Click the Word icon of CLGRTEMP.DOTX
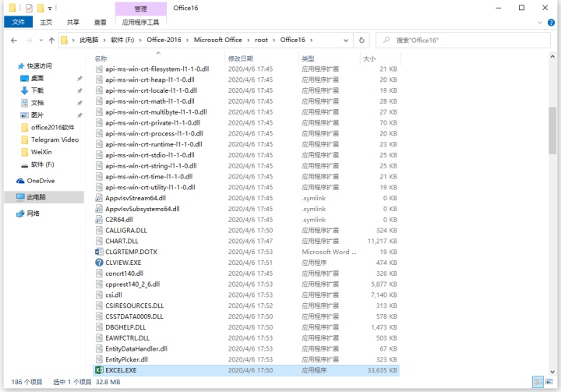 [99, 252]
